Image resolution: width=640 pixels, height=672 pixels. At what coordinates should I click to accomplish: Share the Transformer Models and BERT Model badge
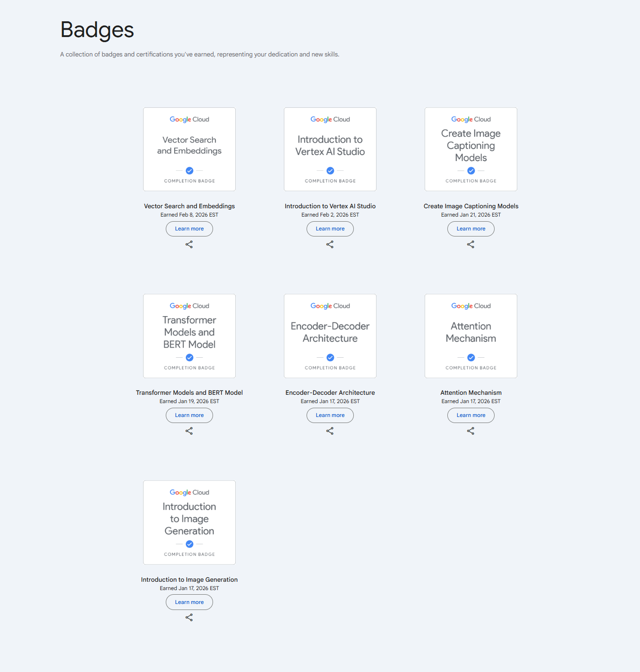[x=189, y=431]
